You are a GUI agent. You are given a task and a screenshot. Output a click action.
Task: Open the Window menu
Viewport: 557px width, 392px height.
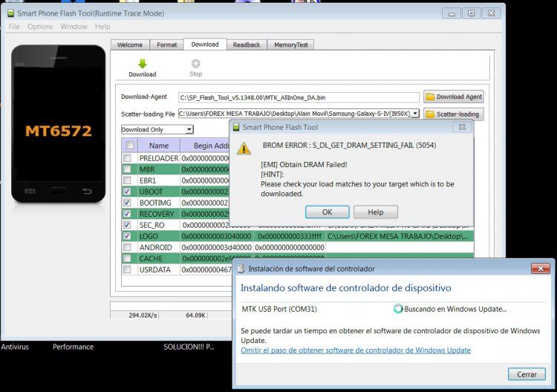74,27
